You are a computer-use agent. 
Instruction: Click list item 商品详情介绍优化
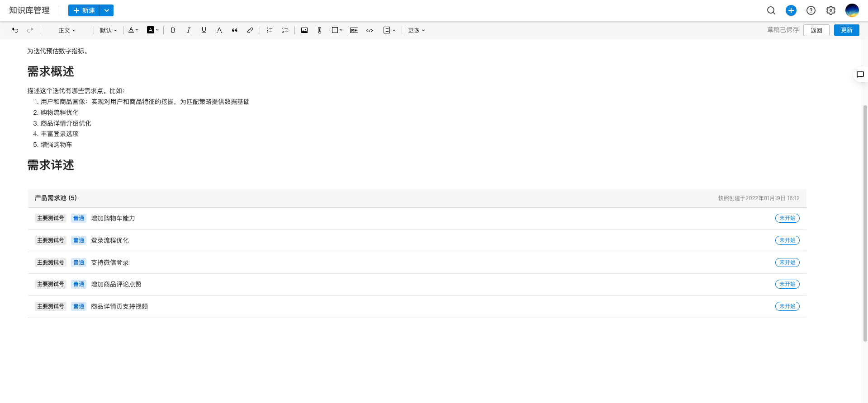(66, 123)
